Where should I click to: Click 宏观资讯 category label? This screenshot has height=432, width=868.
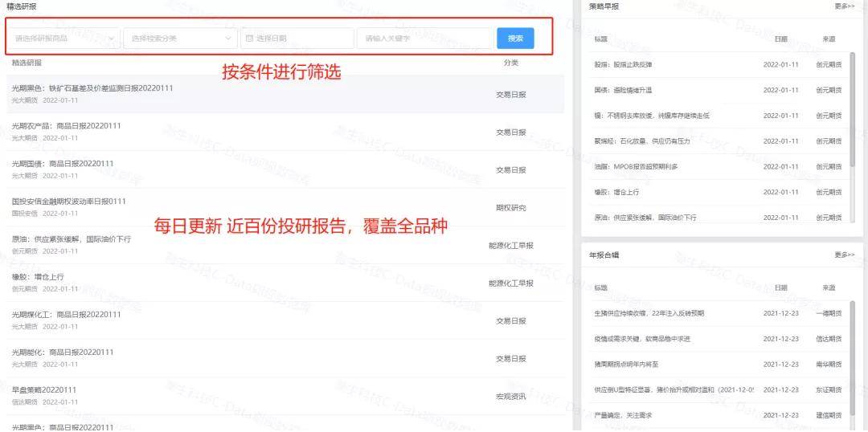click(x=511, y=396)
